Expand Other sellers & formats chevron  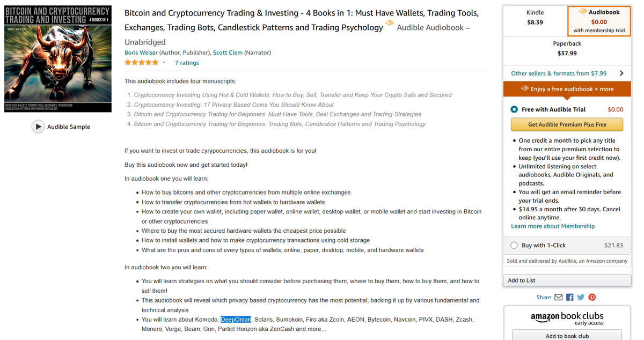pos(621,73)
